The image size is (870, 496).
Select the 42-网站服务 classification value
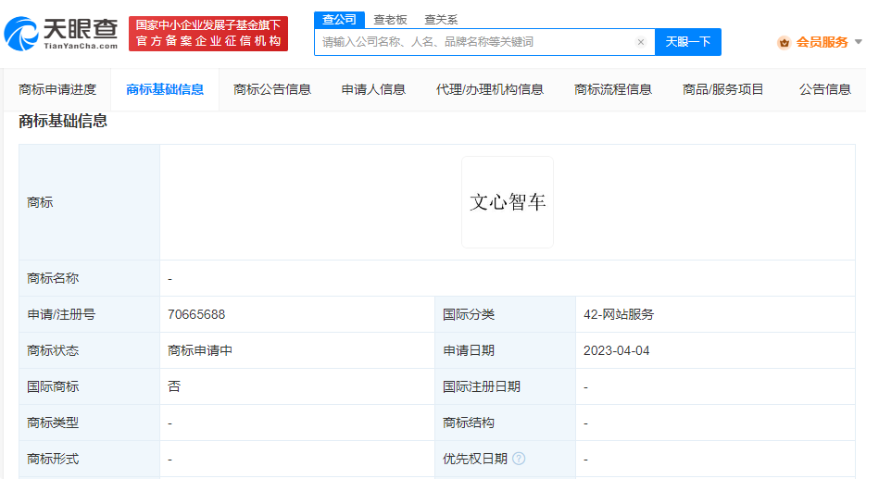619,315
